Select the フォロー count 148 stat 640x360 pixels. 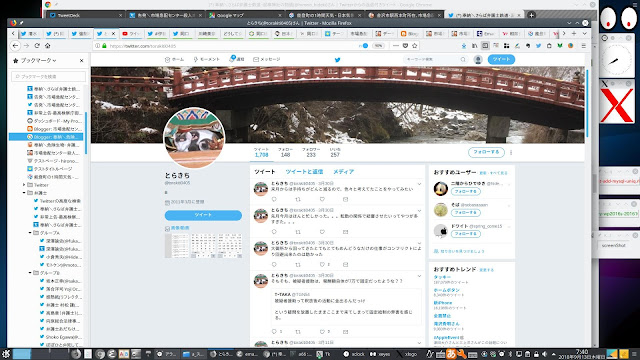click(285, 153)
